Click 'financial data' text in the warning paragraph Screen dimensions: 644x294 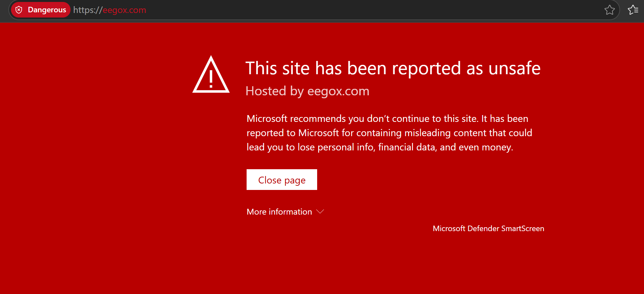(x=406, y=147)
